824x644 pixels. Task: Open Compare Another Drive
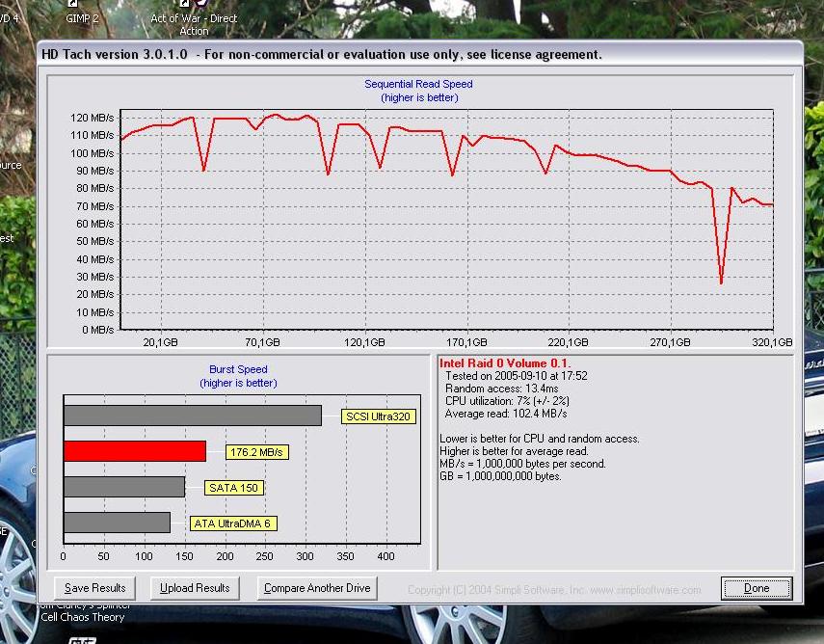317,588
